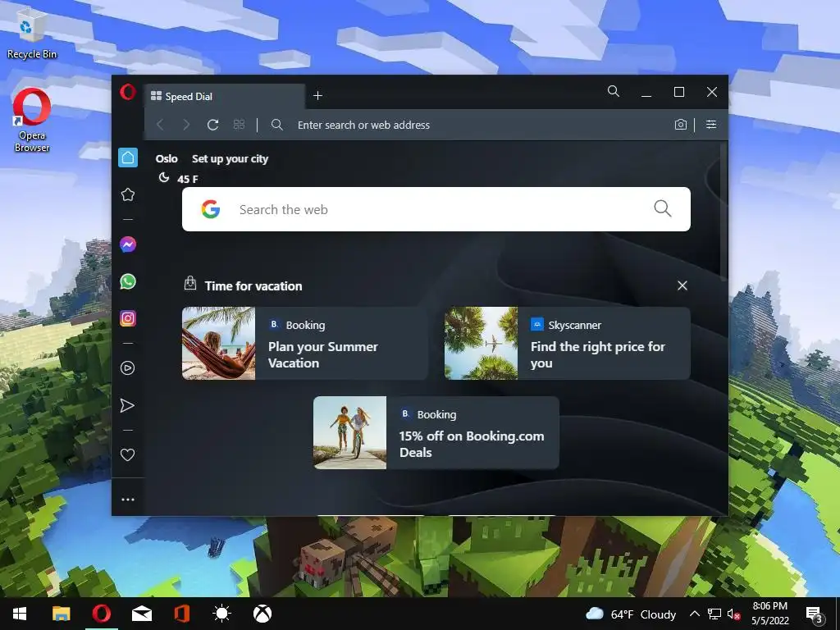Open Messenger in the sidebar
Viewport: 840px width, 630px height.
click(127, 244)
